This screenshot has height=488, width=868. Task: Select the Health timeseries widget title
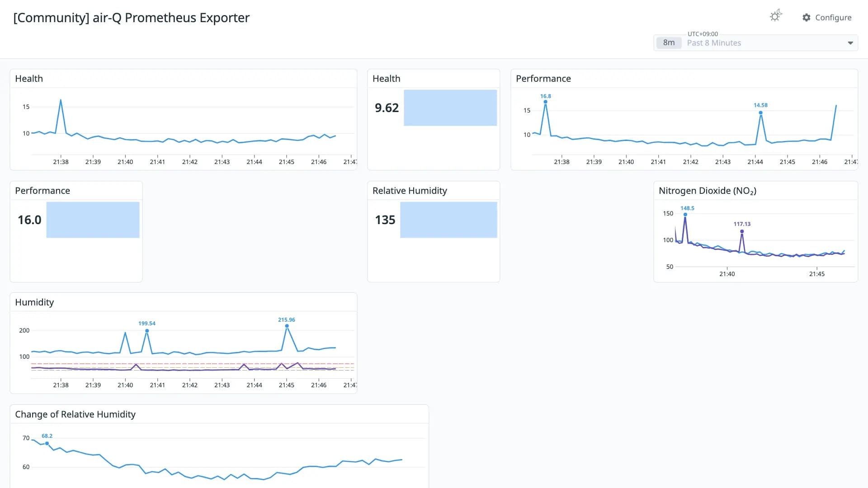coord(29,79)
